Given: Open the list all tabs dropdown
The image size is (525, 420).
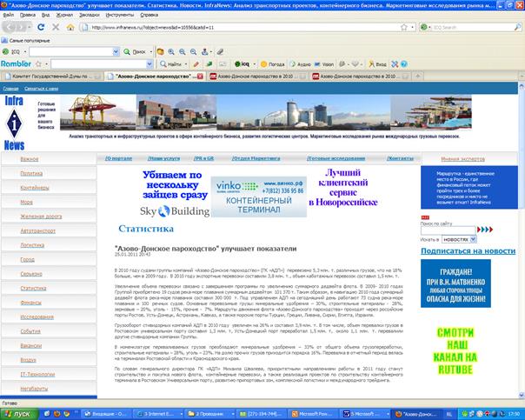Looking at the screenshot, I should click(x=522, y=77).
